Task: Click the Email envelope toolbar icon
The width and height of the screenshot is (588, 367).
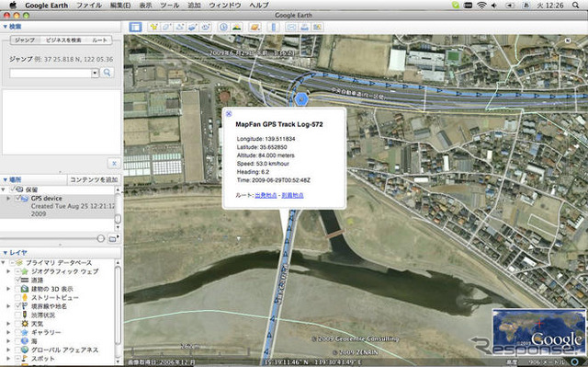Action: pos(291,27)
